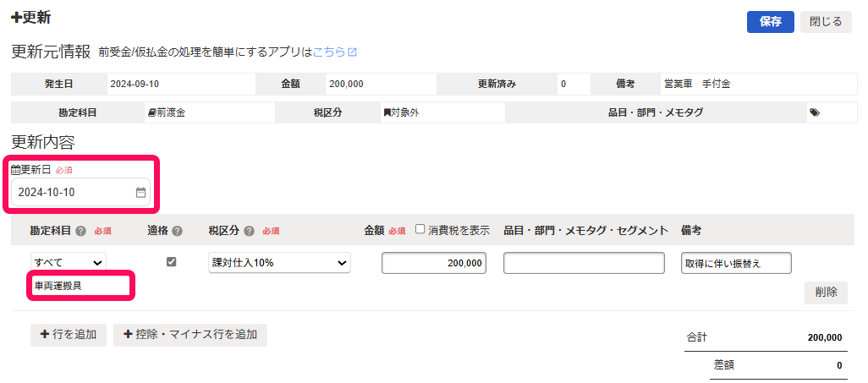
Task: Click the 合計 total 200,000
Action: pos(825,337)
